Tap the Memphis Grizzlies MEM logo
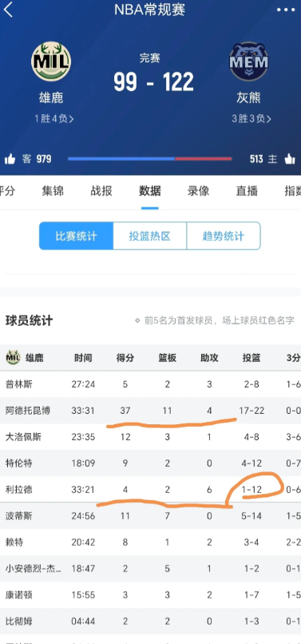The width and height of the screenshot is (301, 644). (249, 62)
